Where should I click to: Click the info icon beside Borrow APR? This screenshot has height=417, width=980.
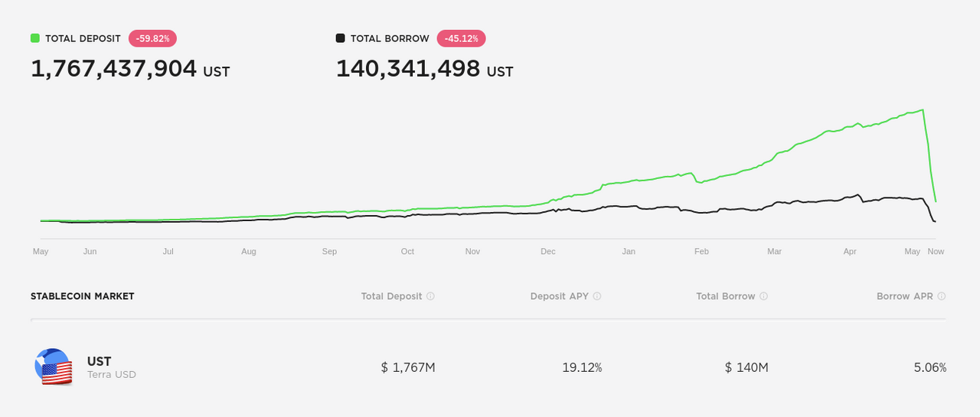click(942, 296)
